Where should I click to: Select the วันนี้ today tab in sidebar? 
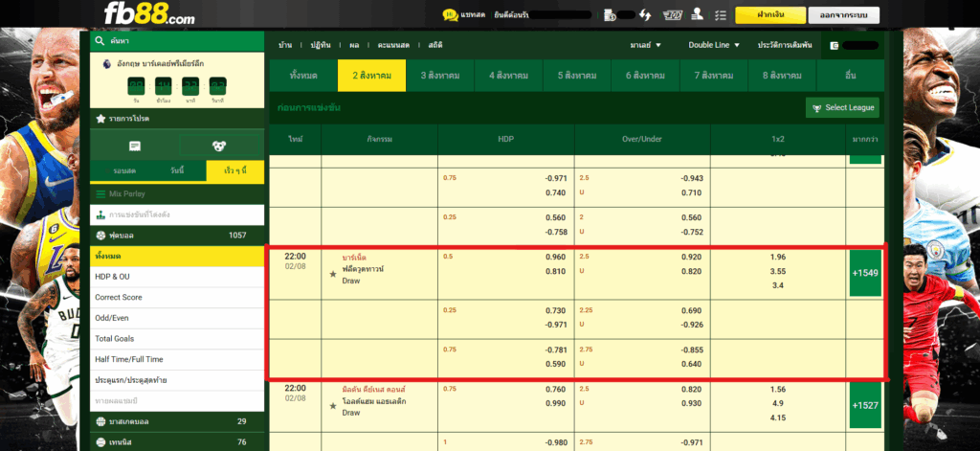pos(177,170)
